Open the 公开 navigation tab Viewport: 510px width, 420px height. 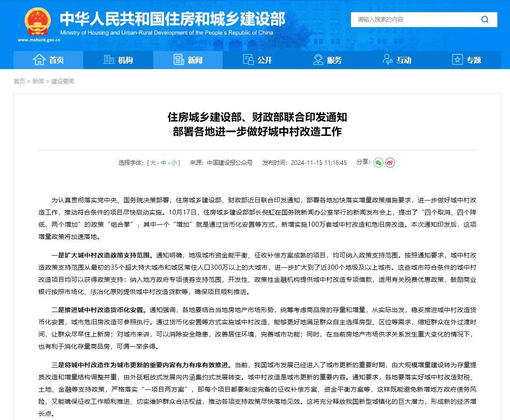pos(257,60)
